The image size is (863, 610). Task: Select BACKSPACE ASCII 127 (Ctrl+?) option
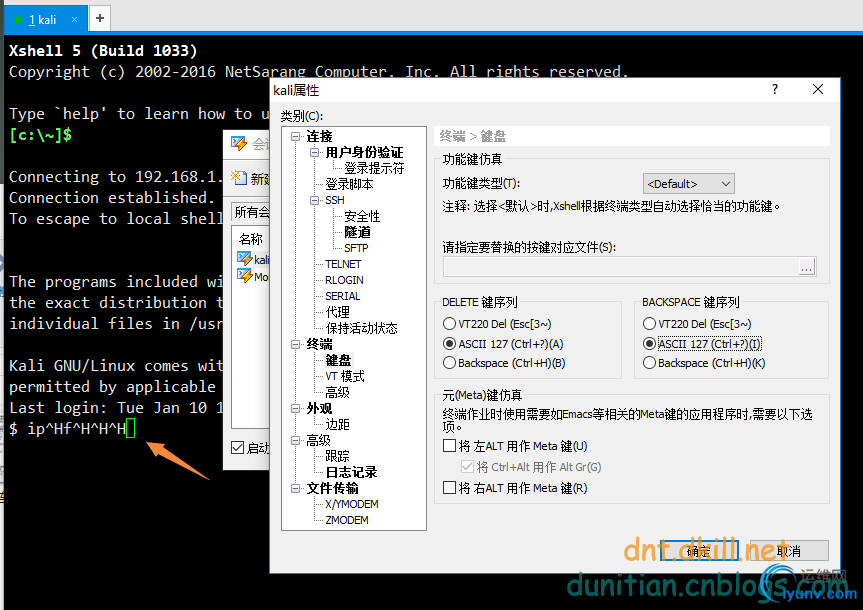(x=702, y=344)
